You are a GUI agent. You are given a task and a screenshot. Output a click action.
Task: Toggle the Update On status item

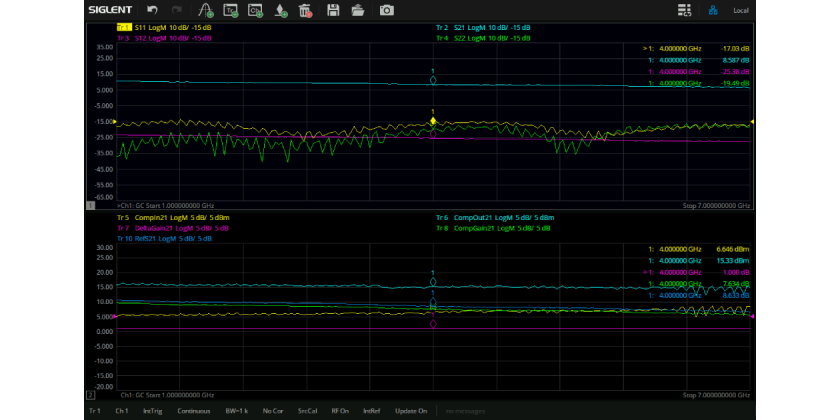411,411
